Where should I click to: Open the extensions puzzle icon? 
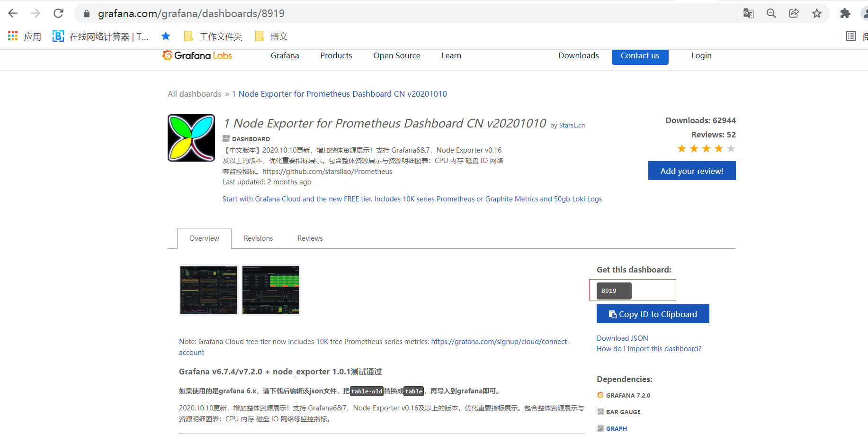point(845,13)
